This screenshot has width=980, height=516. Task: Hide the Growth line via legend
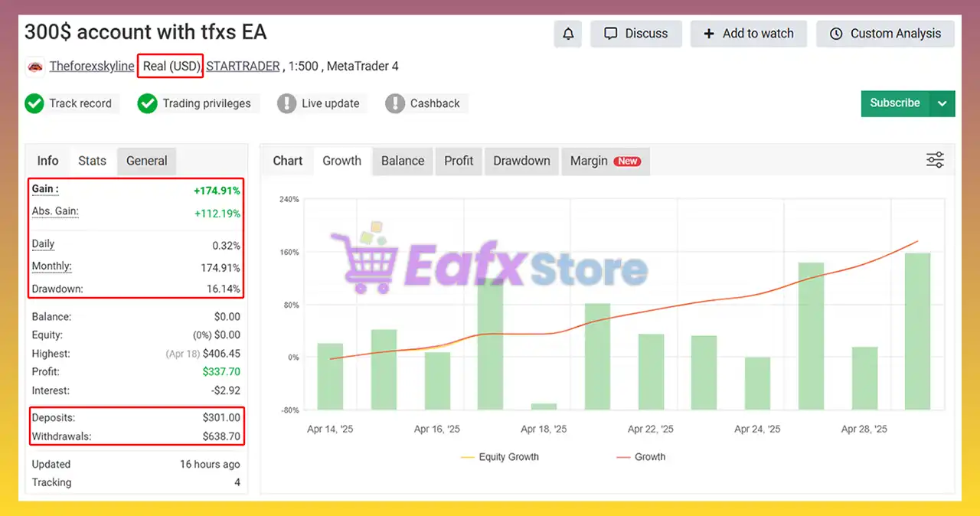pyautogui.click(x=643, y=456)
